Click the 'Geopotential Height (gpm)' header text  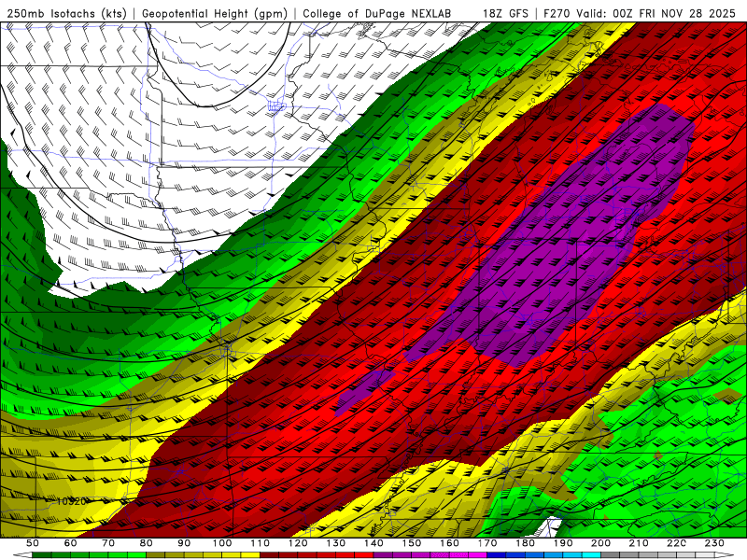(x=215, y=14)
